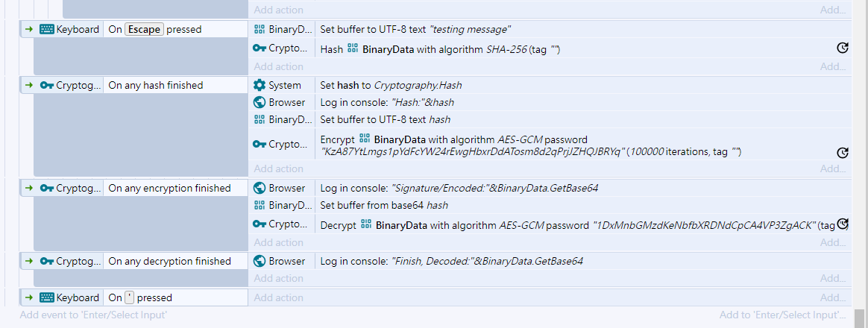Click Keyboard icon in Escape pressed event
Image resolution: width=868 pixels, height=328 pixels.
point(47,29)
